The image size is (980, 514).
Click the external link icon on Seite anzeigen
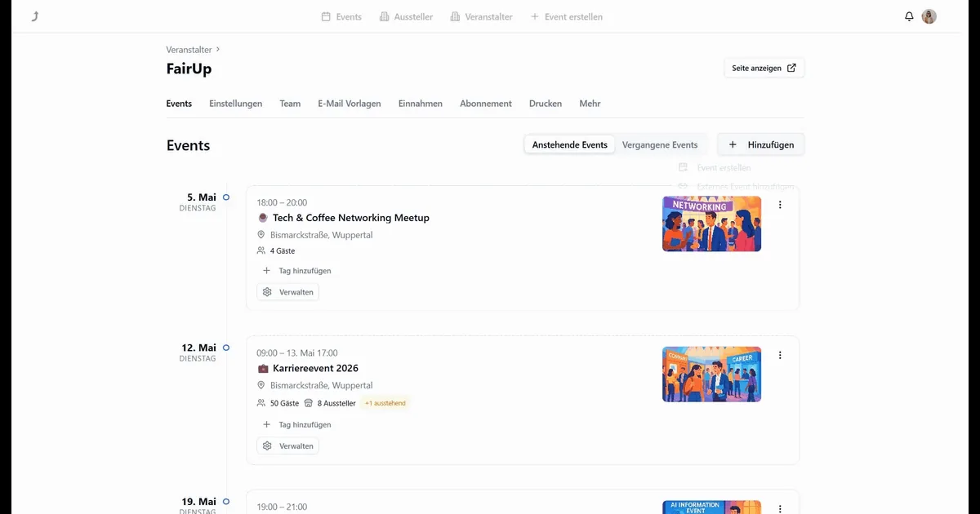791,68
